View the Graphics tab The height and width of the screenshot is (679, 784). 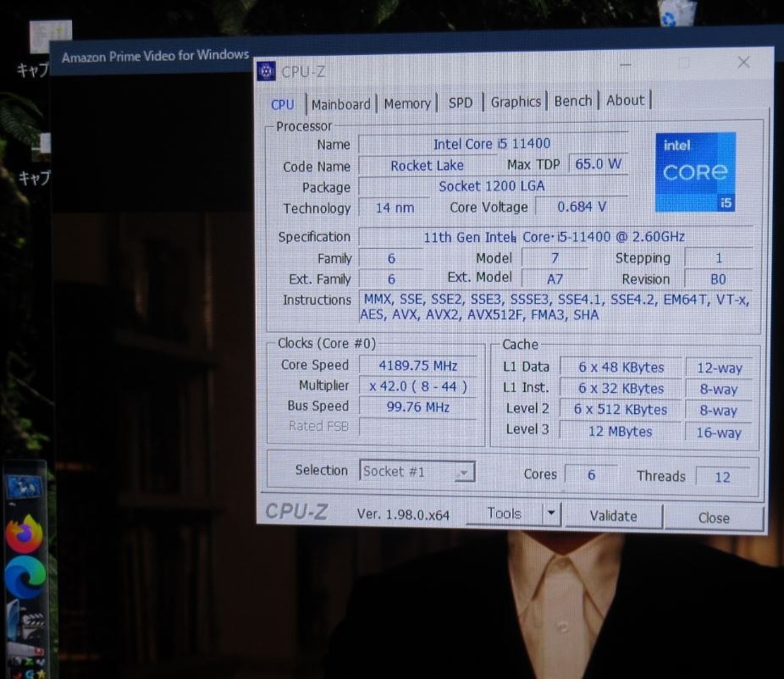[x=515, y=102]
